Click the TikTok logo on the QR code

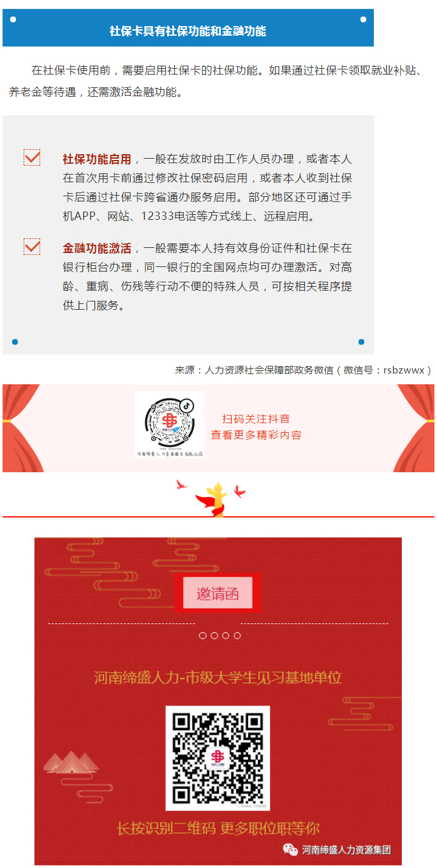186,405
